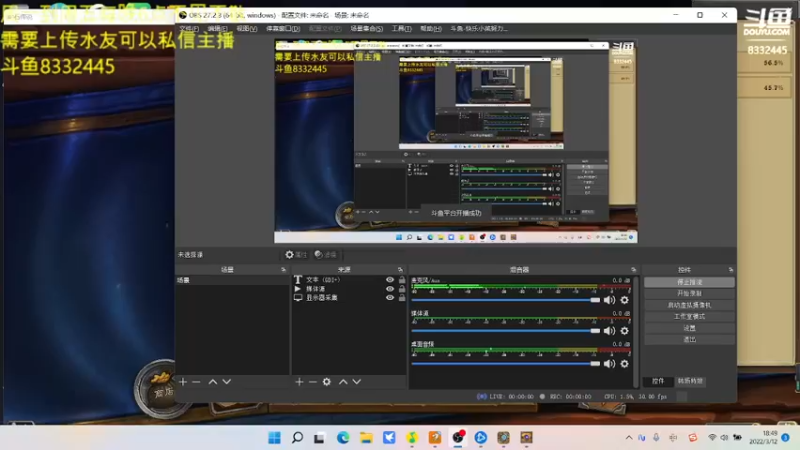The image size is (800, 450).
Task: Move the source down with the arrow icon
Action: (357, 382)
